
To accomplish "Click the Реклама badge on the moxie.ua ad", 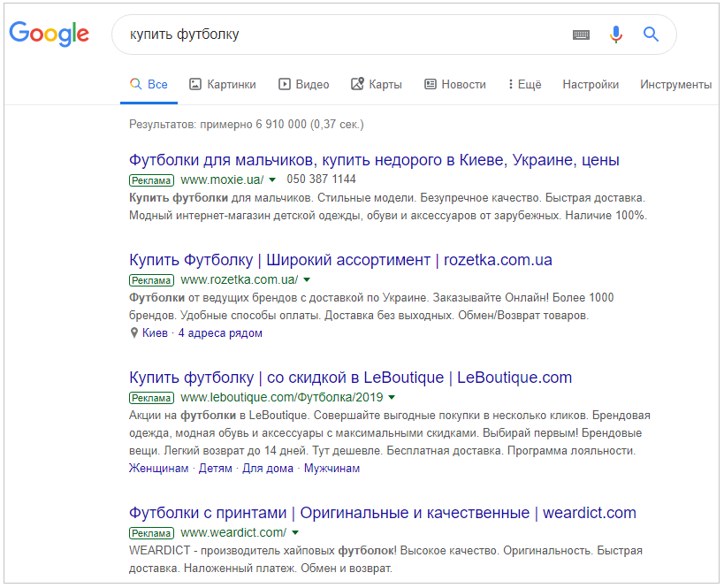I will point(151,180).
